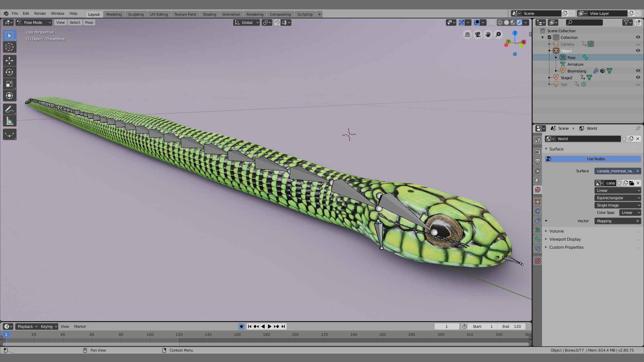Expand the Viewport Display panel

click(565, 239)
